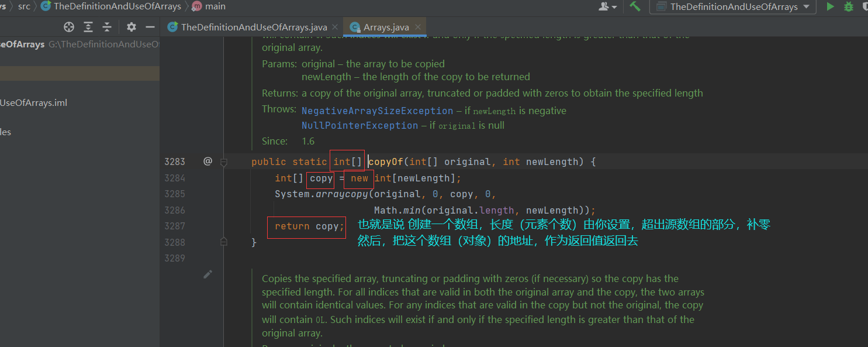Image resolution: width=868 pixels, height=347 pixels.
Task: Toggle rendered doc with the pencil gutter icon
Action: [208, 274]
